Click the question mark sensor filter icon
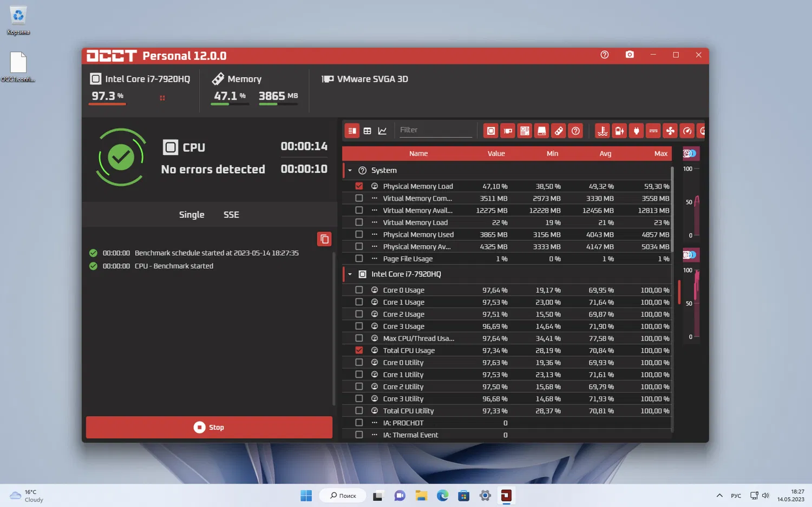The width and height of the screenshot is (812, 507). point(575,130)
